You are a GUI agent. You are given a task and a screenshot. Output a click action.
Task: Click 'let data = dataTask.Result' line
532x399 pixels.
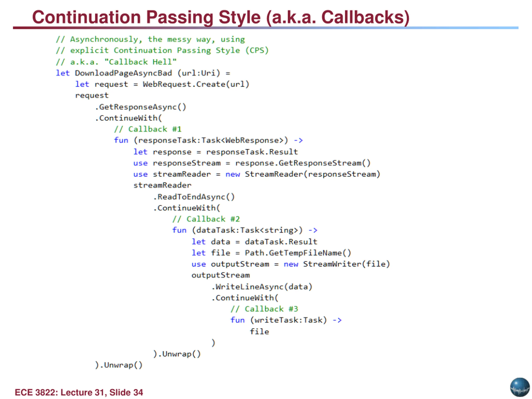point(254,241)
